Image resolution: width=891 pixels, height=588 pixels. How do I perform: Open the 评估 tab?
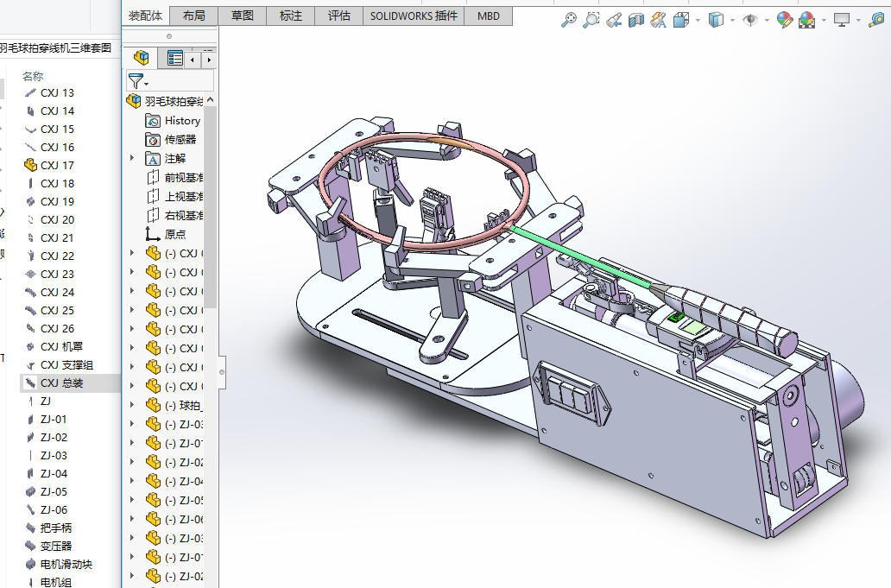339,16
